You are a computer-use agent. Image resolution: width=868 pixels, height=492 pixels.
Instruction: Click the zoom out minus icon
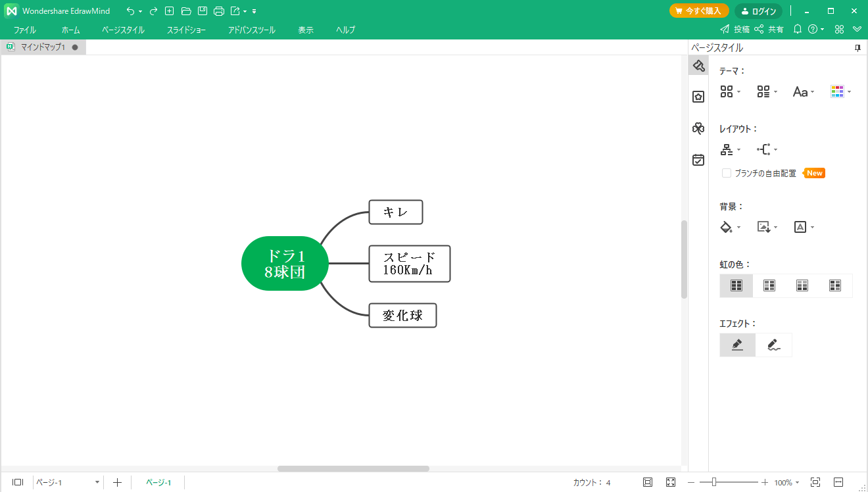click(x=691, y=482)
